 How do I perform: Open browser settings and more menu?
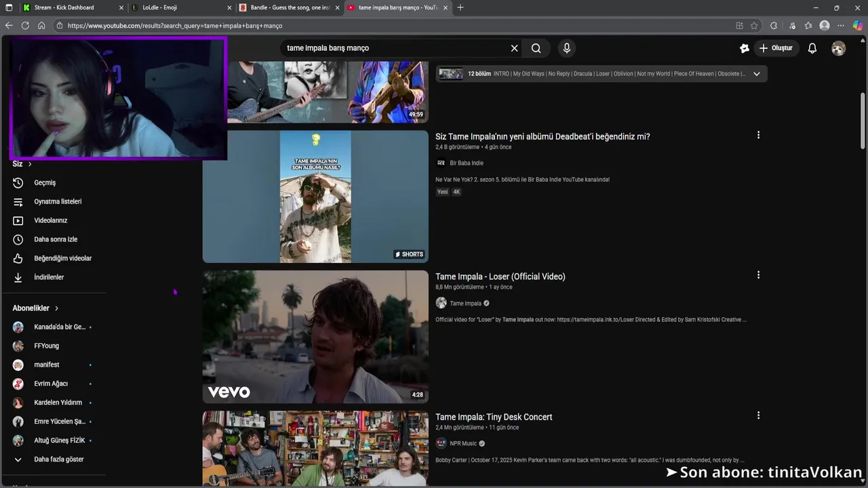[841, 26]
